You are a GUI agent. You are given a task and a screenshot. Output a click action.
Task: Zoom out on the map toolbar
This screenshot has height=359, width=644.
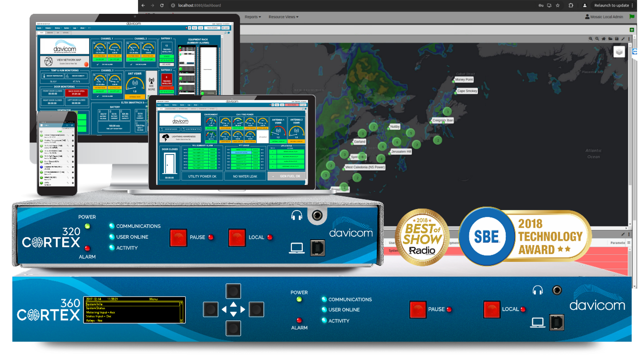click(x=597, y=39)
